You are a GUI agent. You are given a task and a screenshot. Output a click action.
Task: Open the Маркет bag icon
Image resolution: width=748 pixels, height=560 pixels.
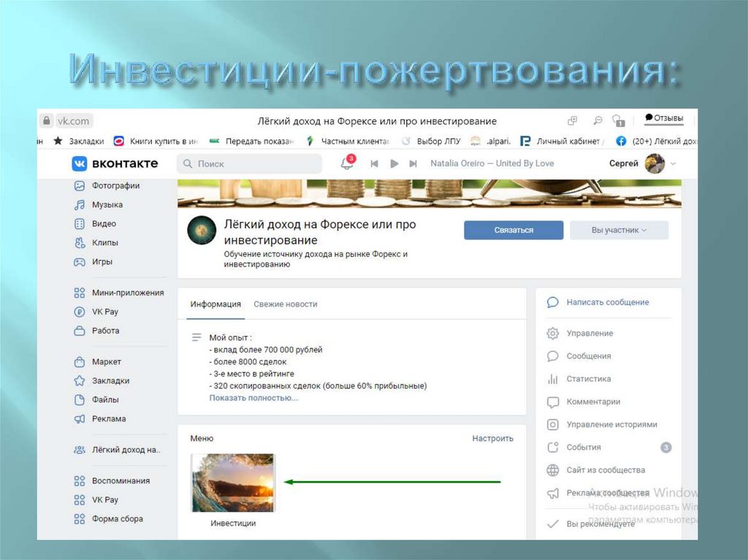(x=79, y=362)
